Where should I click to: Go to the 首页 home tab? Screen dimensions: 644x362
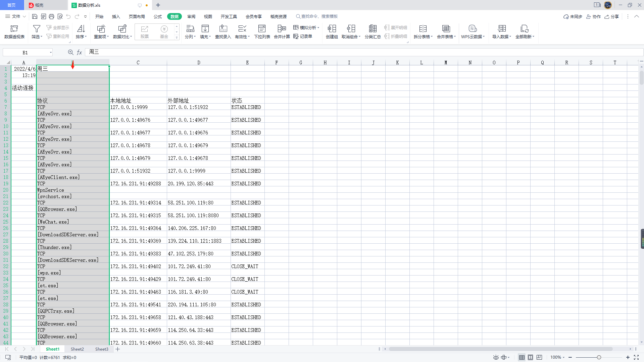pos(12,5)
